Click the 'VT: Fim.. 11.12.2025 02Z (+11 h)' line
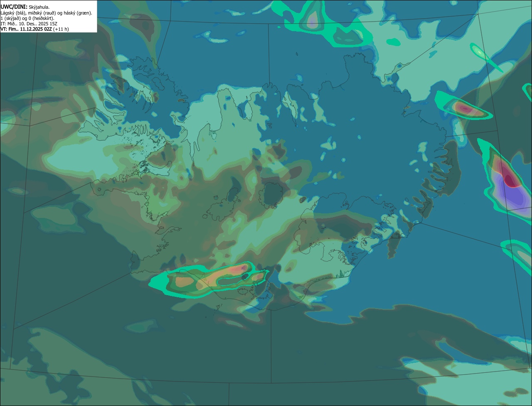 pyautogui.click(x=35, y=29)
